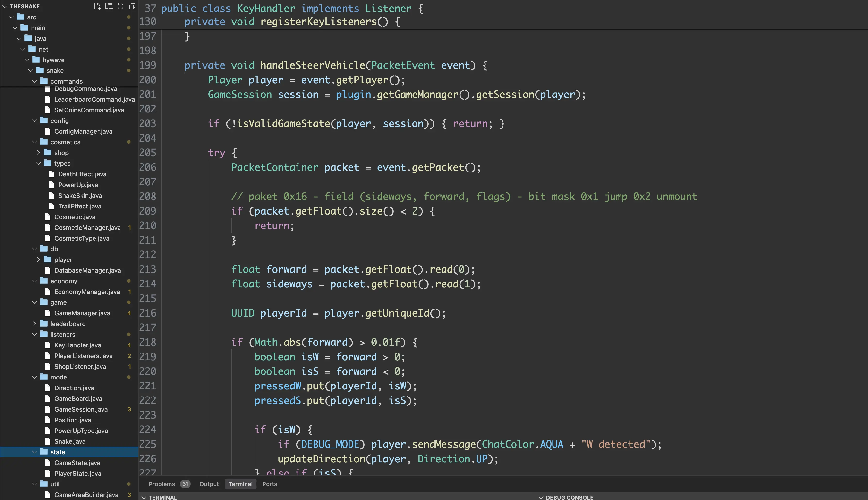Open KeyHandler.java in explorer
This screenshot has height=500, width=868.
(77, 345)
